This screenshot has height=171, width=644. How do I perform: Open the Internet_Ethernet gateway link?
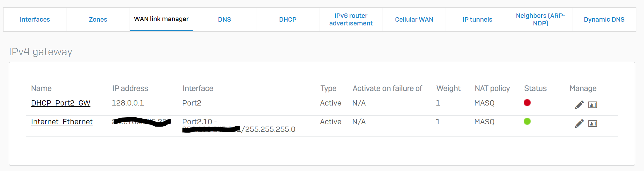(62, 122)
